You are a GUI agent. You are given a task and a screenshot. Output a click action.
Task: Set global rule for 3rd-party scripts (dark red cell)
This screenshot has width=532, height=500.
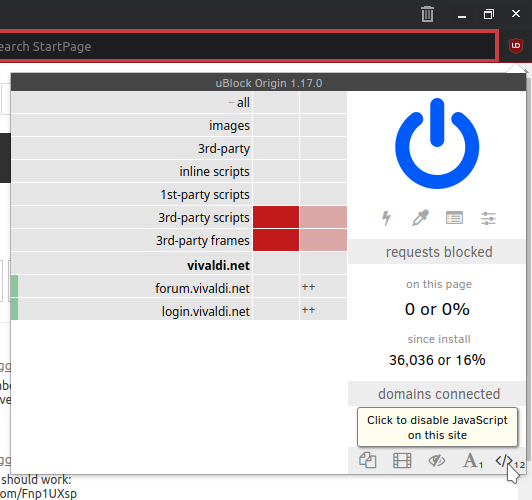click(x=276, y=217)
